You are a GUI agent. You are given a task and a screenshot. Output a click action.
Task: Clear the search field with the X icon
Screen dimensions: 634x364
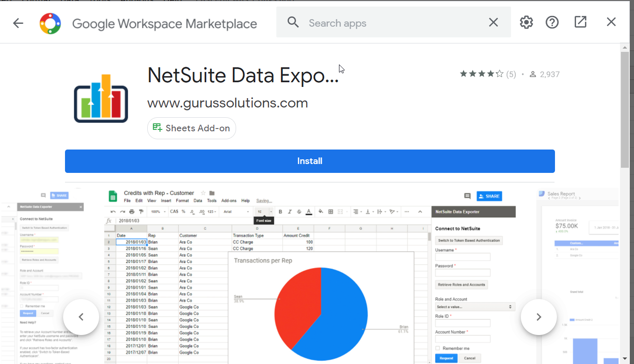point(493,22)
